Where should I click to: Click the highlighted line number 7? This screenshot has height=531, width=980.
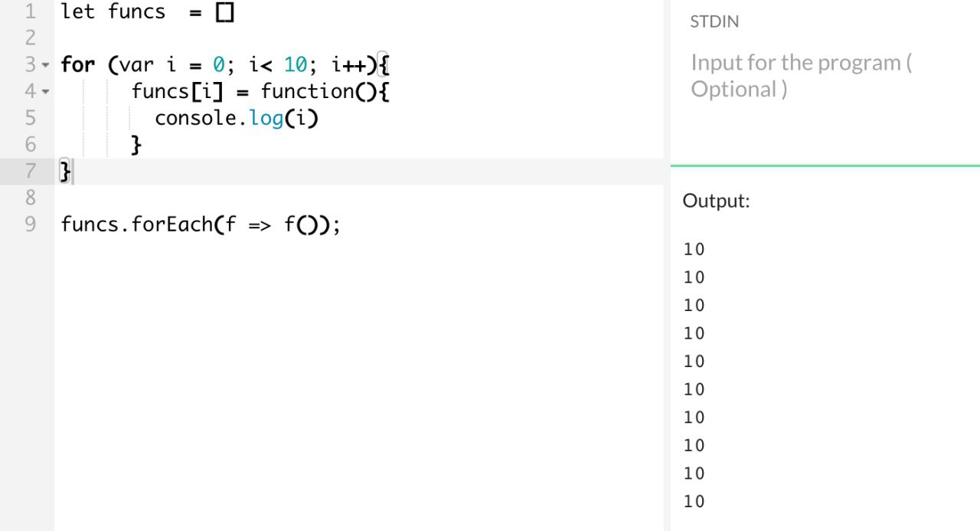pos(31,171)
